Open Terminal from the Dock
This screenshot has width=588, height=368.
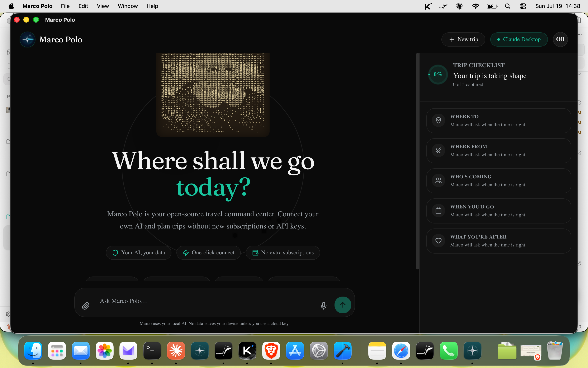152,351
